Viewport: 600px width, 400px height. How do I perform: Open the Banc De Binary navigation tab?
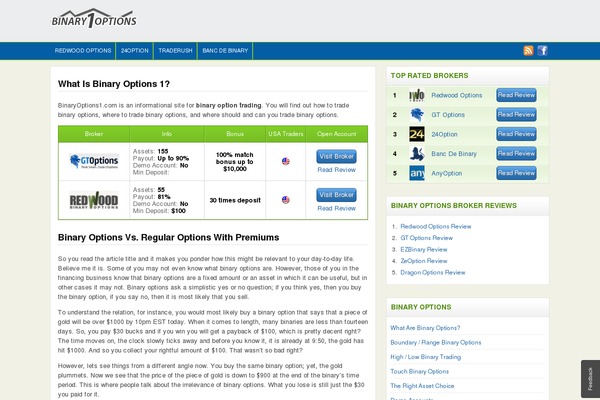225,51
